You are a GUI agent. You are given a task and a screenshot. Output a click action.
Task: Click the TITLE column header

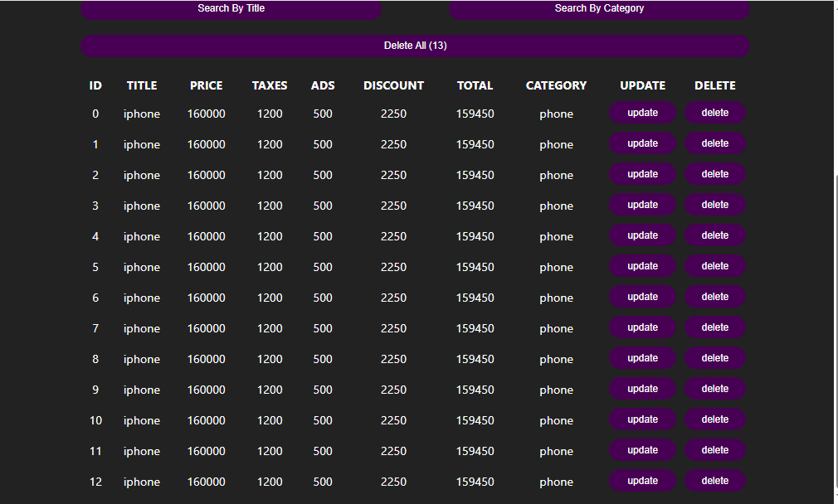click(142, 85)
